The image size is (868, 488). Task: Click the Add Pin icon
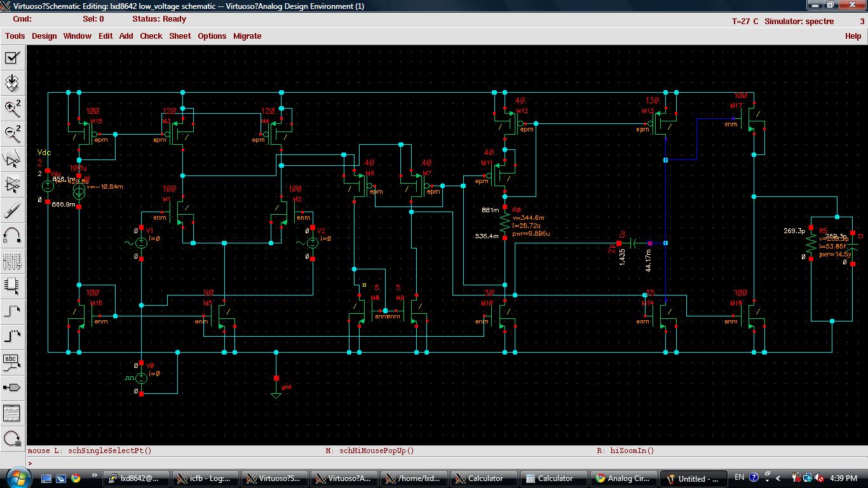tap(12, 388)
